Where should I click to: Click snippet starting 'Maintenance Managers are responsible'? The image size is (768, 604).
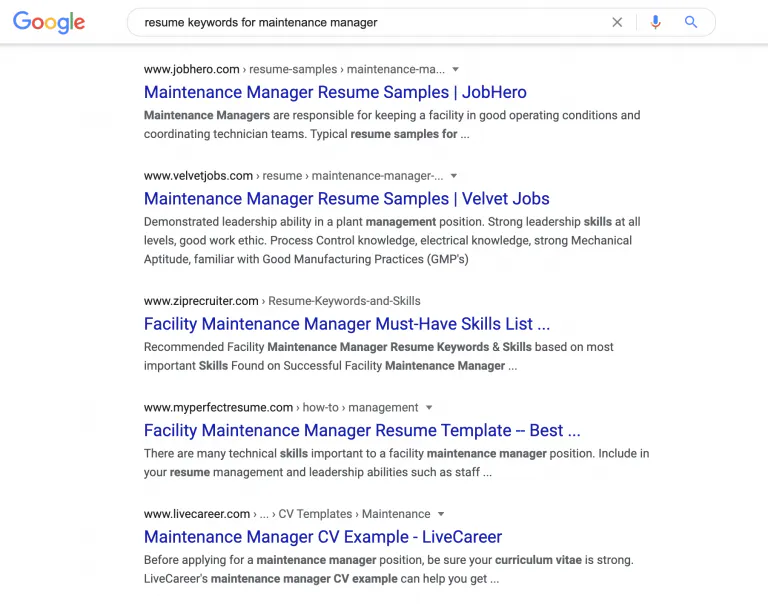click(392, 124)
